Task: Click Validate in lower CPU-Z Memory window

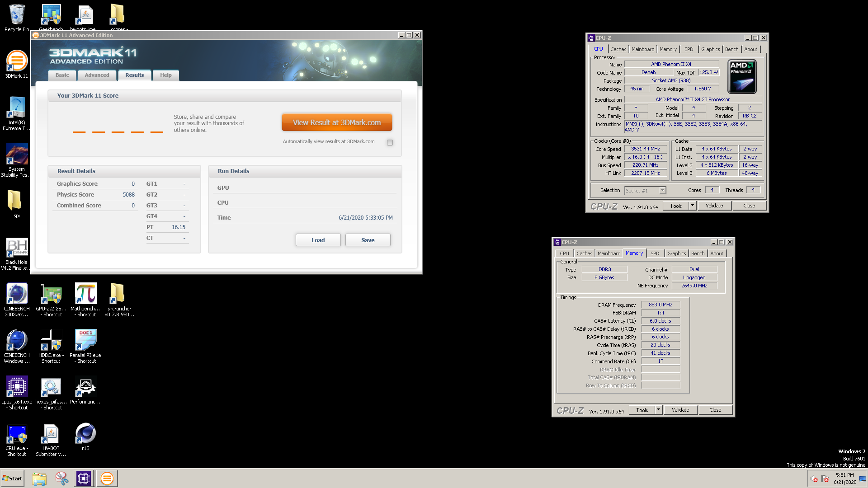Action: pyautogui.click(x=680, y=410)
